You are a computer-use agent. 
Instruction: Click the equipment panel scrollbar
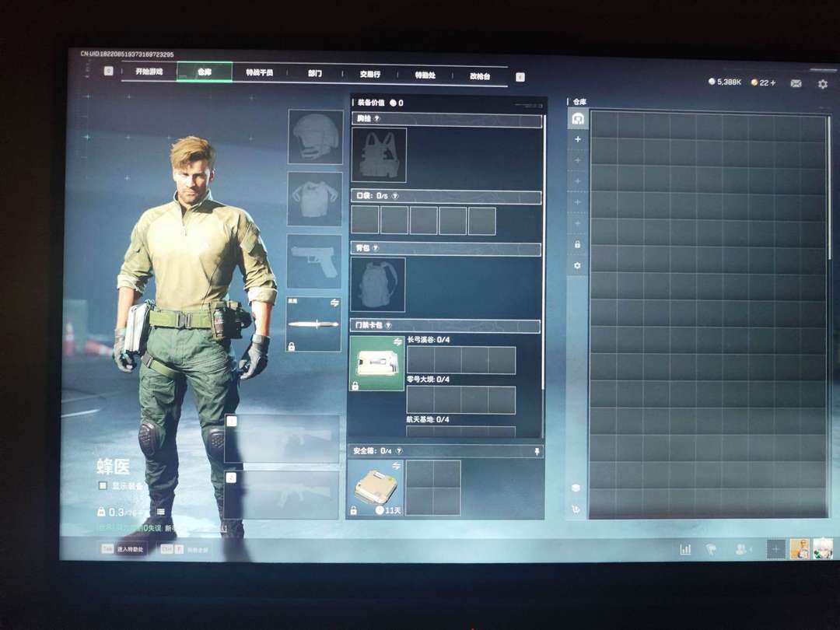coord(544,252)
